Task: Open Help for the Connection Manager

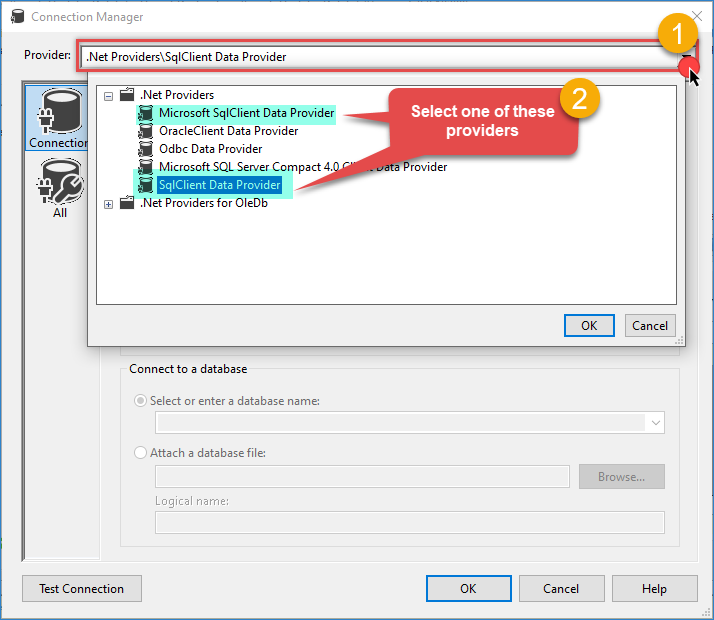Action: [x=654, y=589]
